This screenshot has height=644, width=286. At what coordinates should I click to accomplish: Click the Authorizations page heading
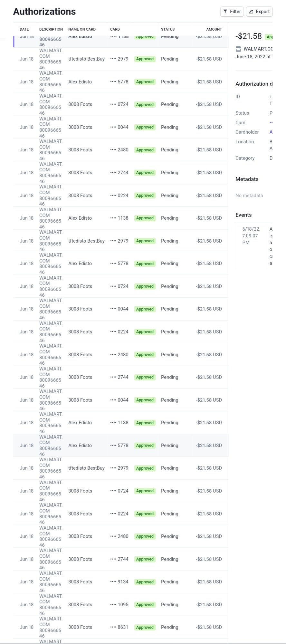[x=44, y=12]
